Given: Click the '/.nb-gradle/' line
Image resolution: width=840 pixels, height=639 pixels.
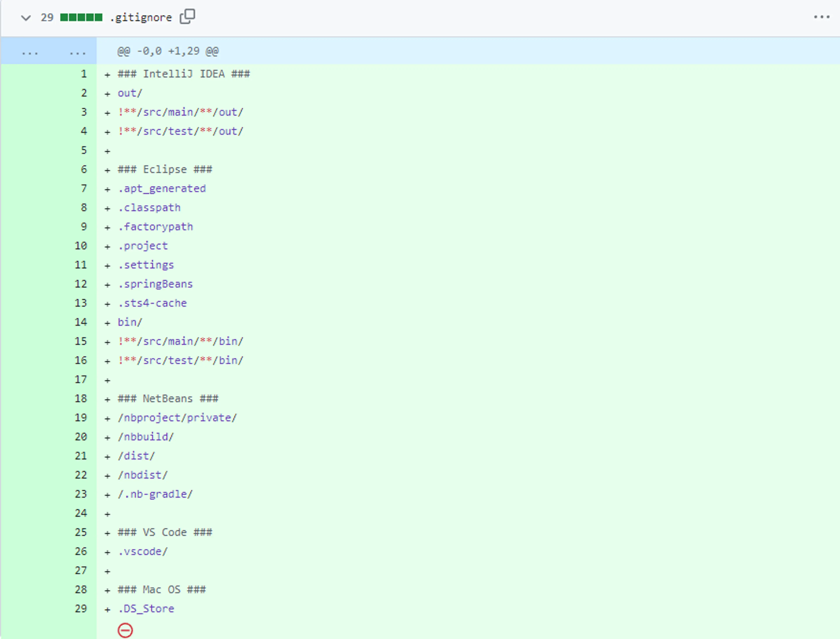Looking at the screenshot, I should click(155, 494).
